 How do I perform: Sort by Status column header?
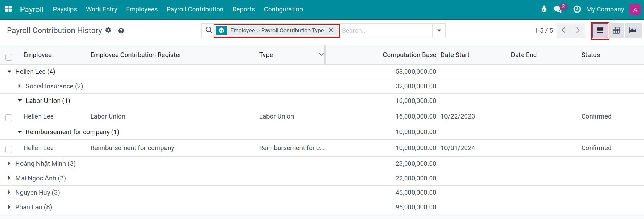[x=591, y=55]
